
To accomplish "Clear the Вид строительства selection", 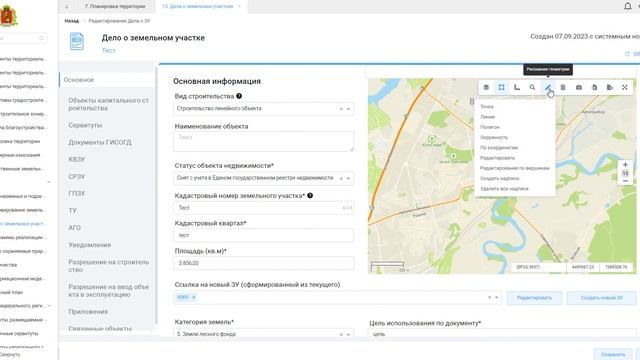I will [x=341, y=109].
